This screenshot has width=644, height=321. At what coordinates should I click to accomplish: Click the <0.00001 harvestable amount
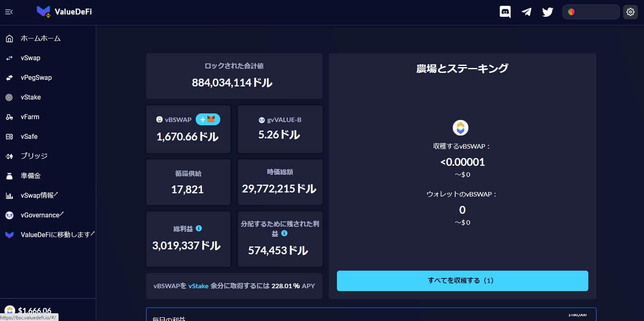tap(463, 162)
